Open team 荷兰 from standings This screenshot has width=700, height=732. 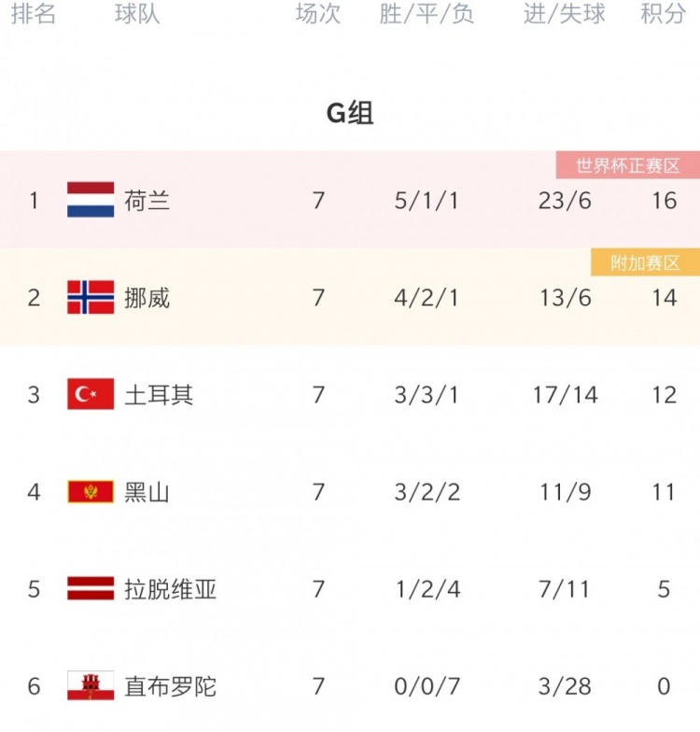point(147,201)
